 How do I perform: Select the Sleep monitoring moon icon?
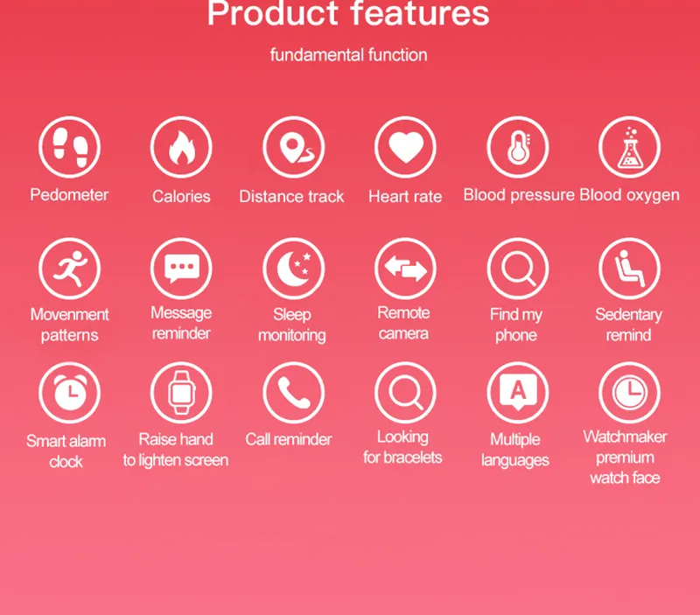point(293,269)
